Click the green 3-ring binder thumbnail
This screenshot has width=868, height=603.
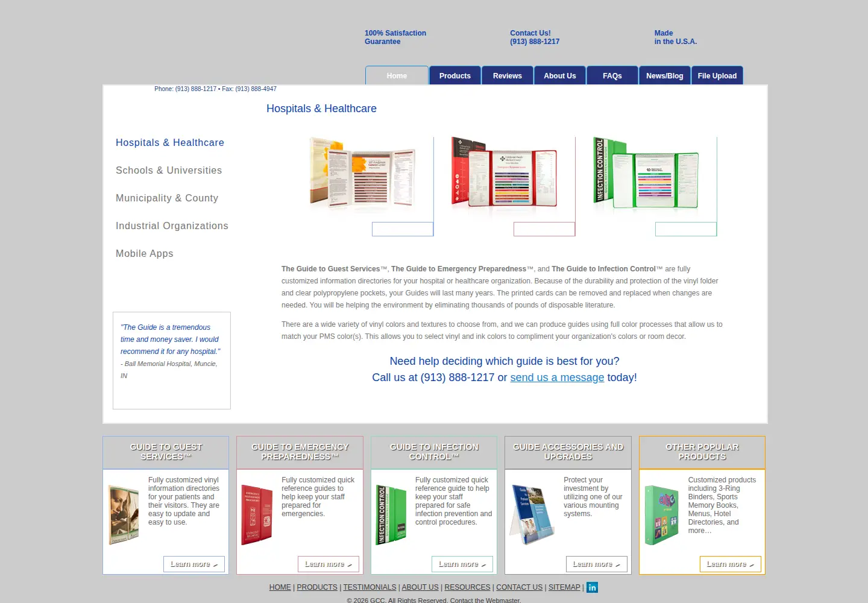click(x=662, y=515)
